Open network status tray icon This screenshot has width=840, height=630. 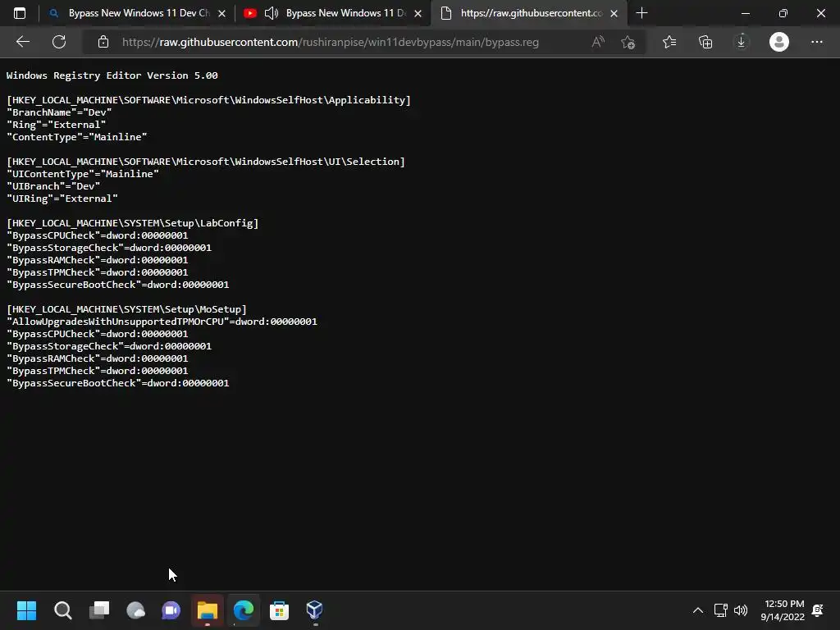(720, 610)
